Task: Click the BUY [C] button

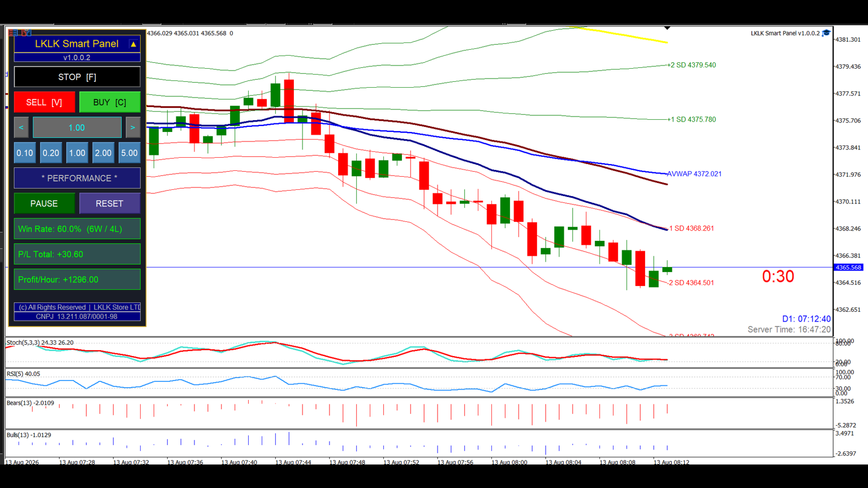Action: click(110, 102)
